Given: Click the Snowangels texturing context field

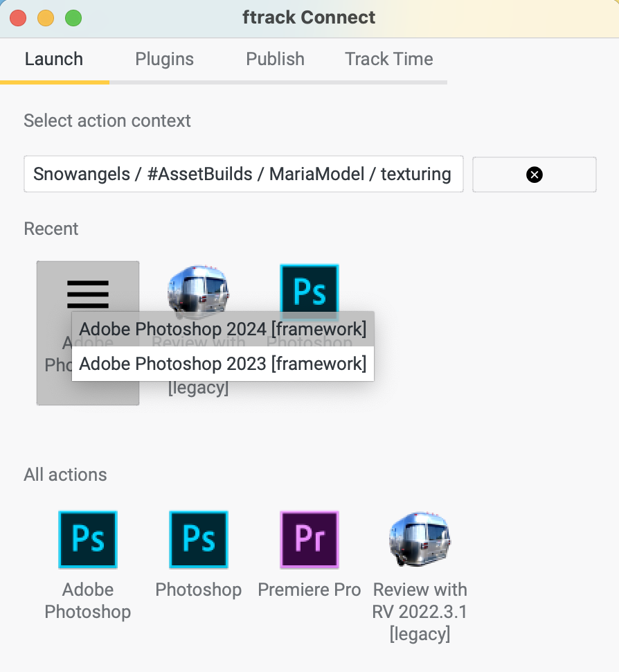Looking at the screenshot, I should click(243, 174).
